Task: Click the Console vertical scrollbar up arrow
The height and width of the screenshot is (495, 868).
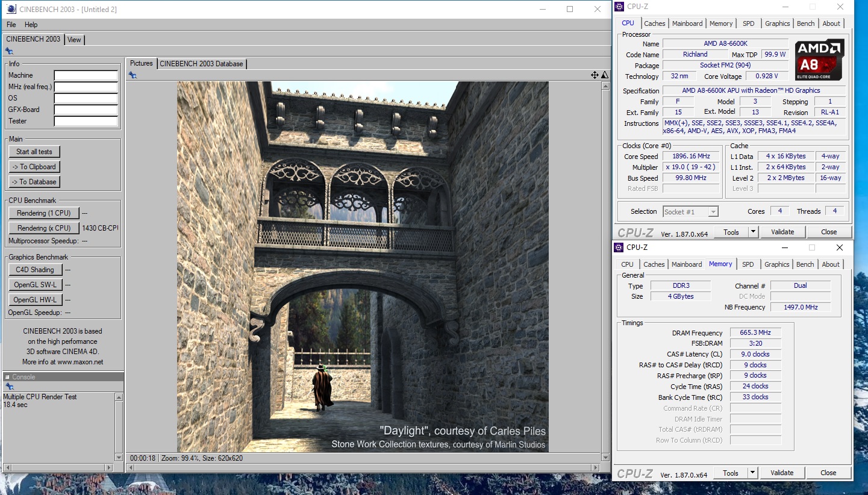Action: pos(119,397)
